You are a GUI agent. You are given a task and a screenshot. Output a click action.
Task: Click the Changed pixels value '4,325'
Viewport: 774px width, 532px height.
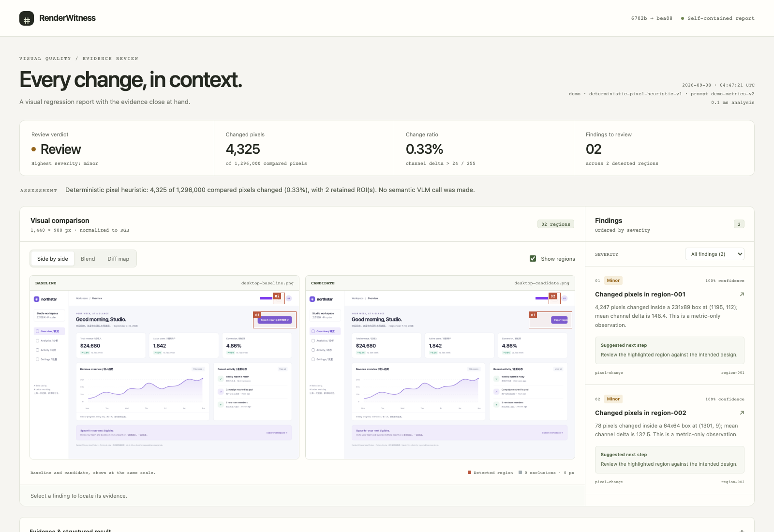(243, 149)
